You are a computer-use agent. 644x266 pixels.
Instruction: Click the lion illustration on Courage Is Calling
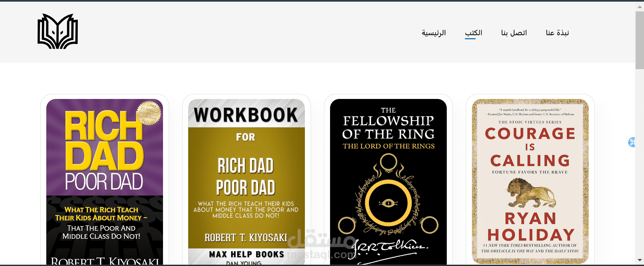coord(531,193)
